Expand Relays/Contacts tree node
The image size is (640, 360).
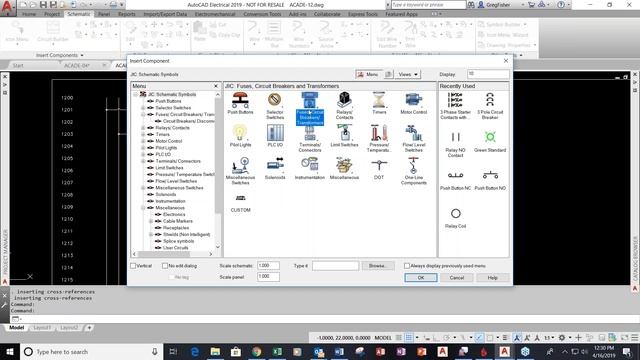143,128
